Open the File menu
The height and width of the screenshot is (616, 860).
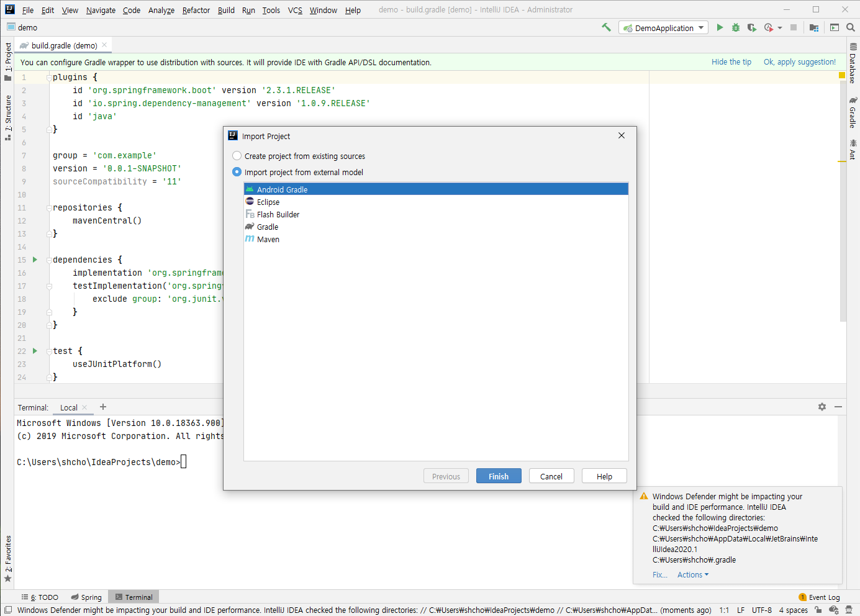(x=28, y=10)
